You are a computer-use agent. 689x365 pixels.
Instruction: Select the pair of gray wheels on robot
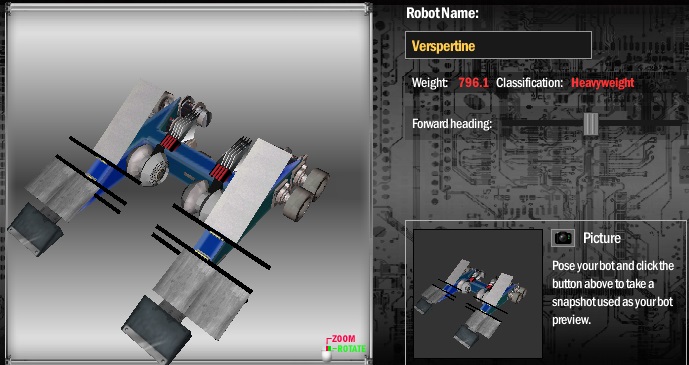pyautogui.click(x=307, y=193)
